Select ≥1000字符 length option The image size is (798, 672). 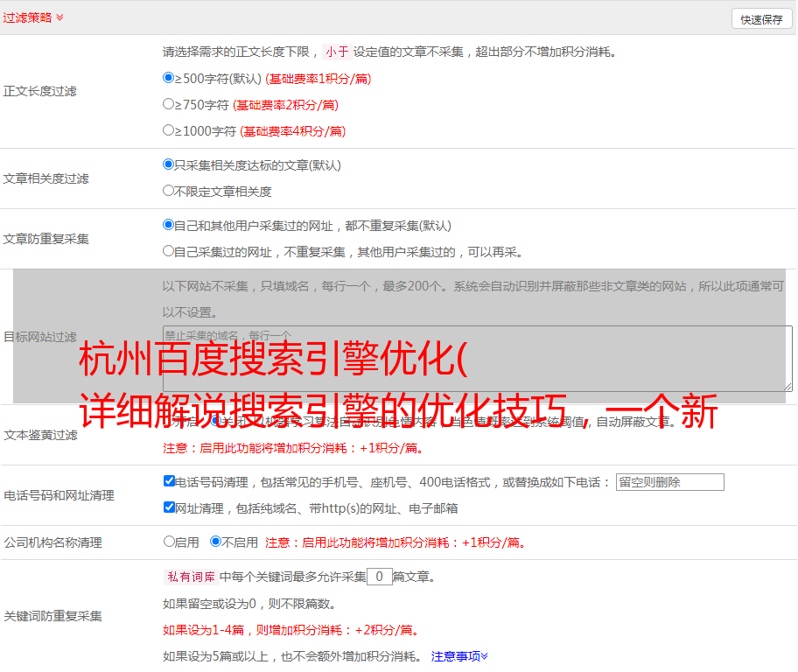(x=168, y=129)
